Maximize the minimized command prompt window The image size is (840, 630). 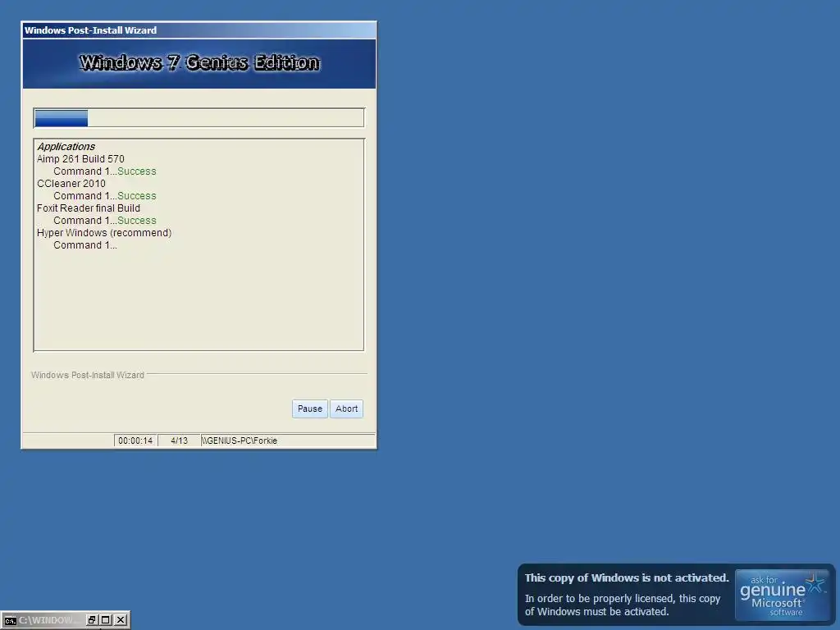click(106, 620)
